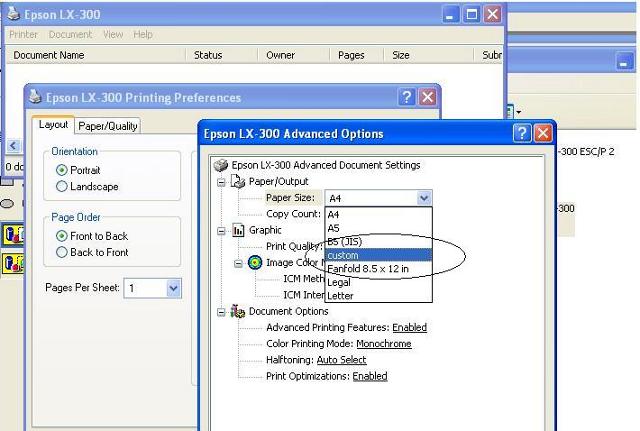Click the Epson LX-300 printer title icon
Viewport: 640px width, 431px height.
(x=14, y=13)
